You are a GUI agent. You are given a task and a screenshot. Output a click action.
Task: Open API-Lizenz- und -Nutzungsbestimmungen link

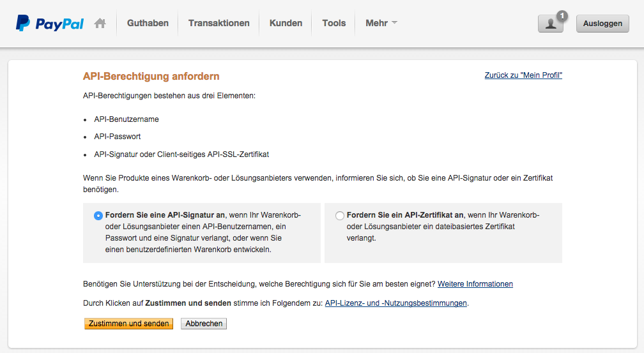[396, 303]
